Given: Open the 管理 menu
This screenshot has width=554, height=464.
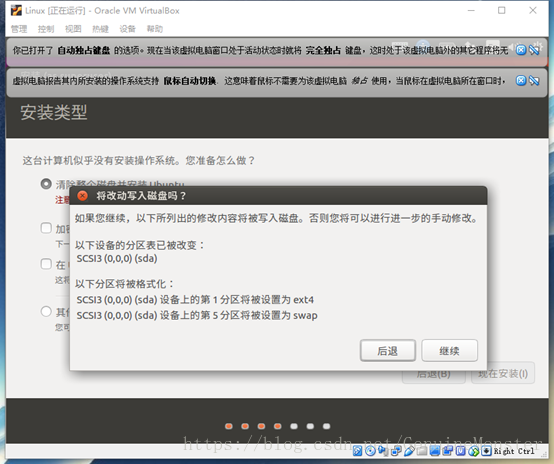Looking at the screenshot, I should point(19,29).
